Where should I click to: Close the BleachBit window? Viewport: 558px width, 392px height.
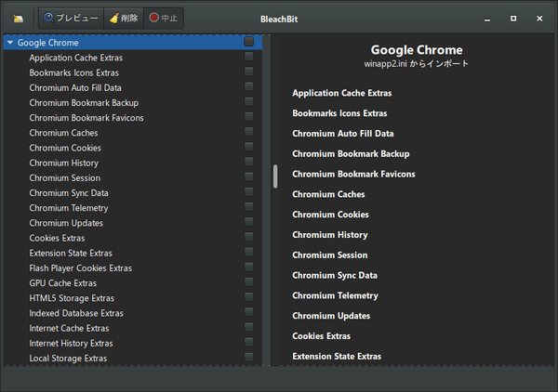point(539,19)
